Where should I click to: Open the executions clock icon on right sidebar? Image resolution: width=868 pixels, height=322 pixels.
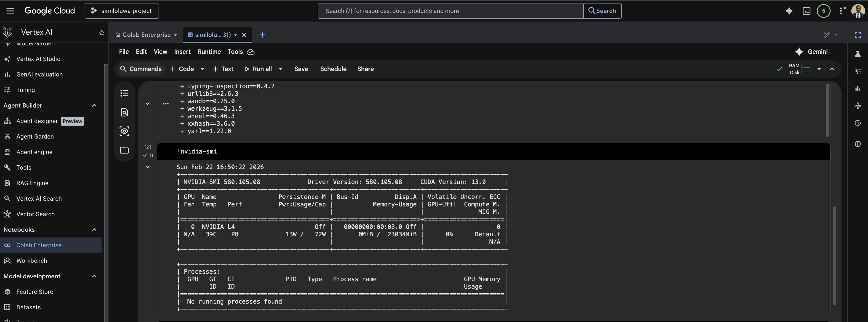(858, 123)
